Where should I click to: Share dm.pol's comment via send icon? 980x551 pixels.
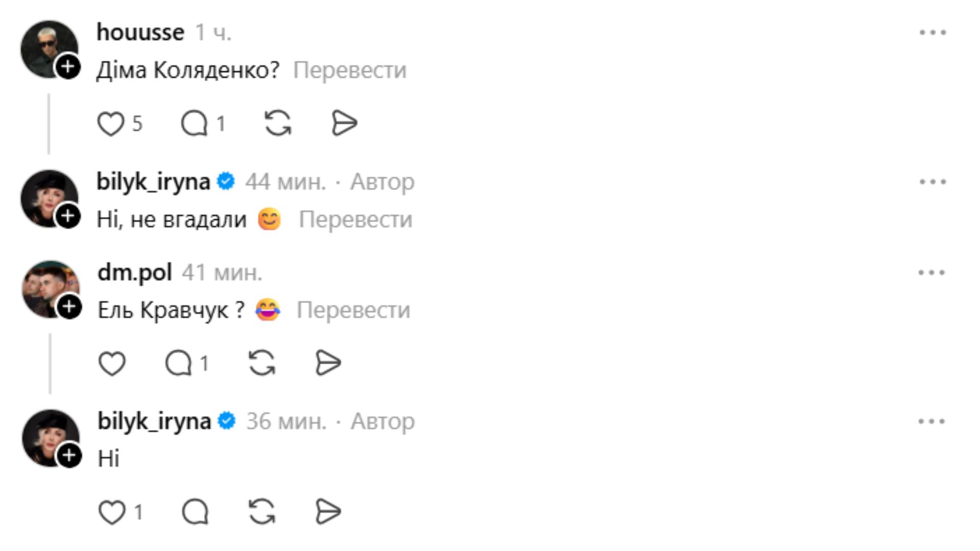coord(328,364)
